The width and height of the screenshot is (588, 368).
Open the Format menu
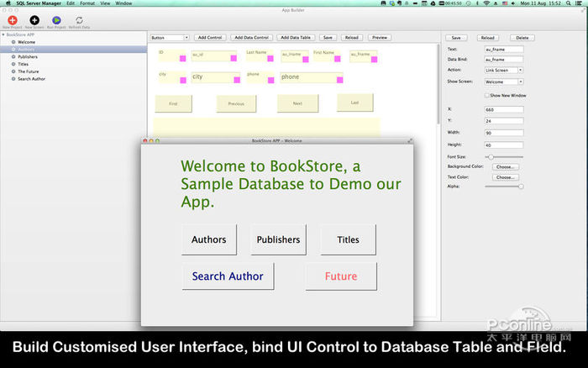87,3
